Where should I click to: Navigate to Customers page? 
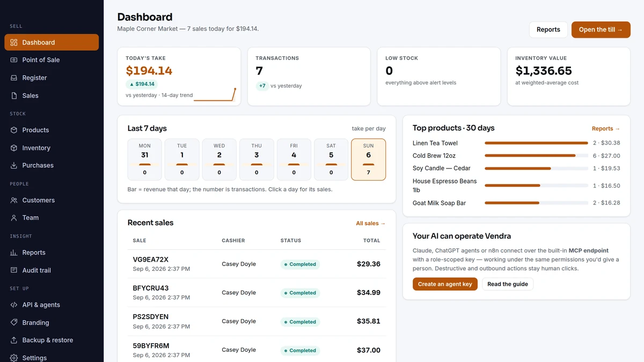point(52,200)
